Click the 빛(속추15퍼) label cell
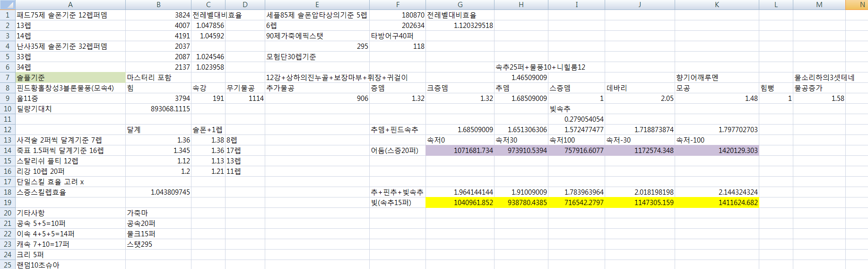 [x=397, y=203]
